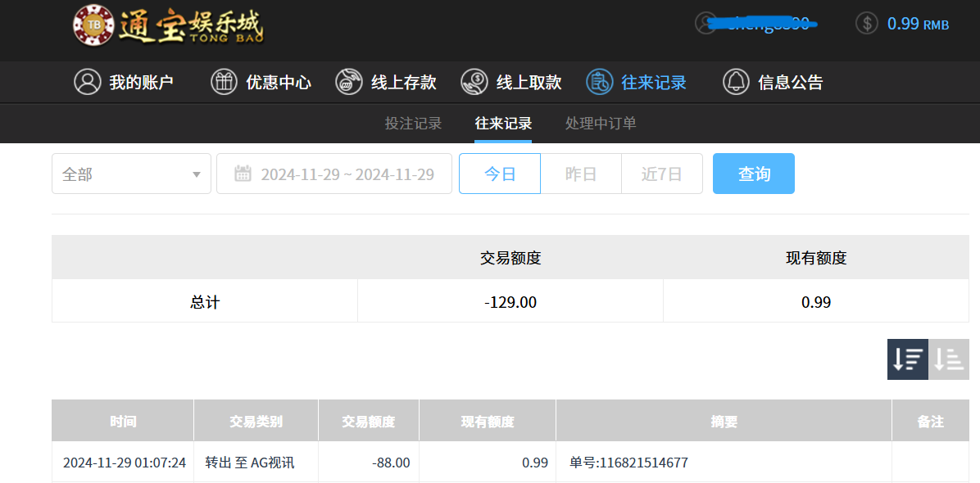The height and width of the screenshot is (483, 980).
Task: Click the dollar balance icon
Action: [867, 23]
